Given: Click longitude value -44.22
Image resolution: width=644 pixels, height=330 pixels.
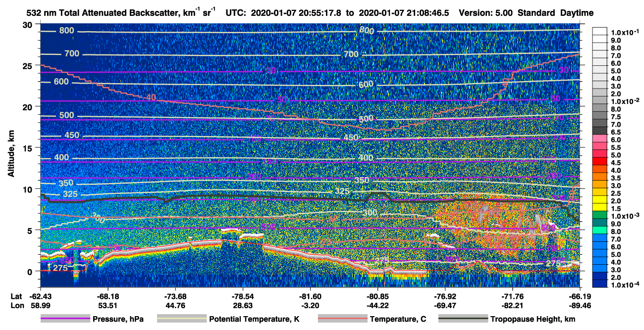Looking at the screenshot, I should pyautogui.click(x=377, y=305).
